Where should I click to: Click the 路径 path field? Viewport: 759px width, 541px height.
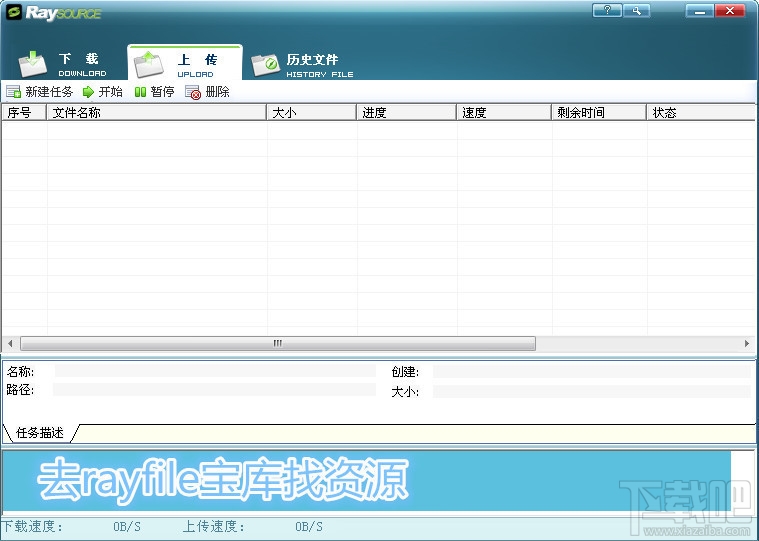(214, 390)
